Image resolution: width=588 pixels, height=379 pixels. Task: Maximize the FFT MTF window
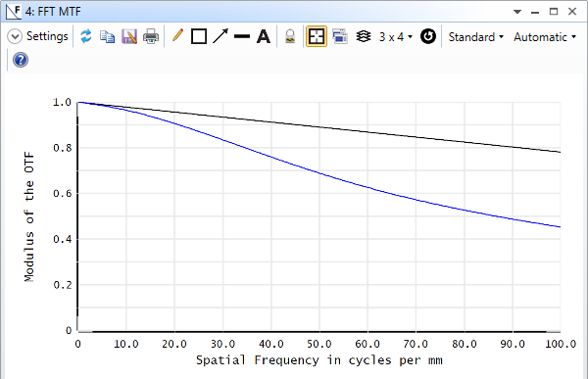(x=554, y=12)
